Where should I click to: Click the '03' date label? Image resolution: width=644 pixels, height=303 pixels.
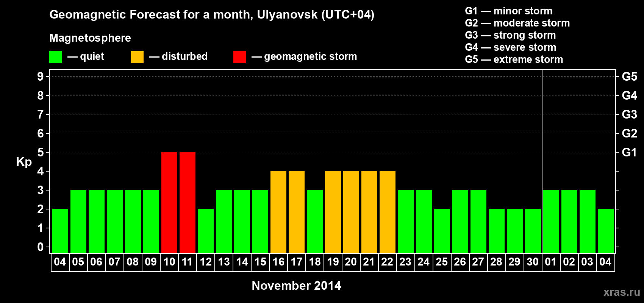[x=587, y=262]
